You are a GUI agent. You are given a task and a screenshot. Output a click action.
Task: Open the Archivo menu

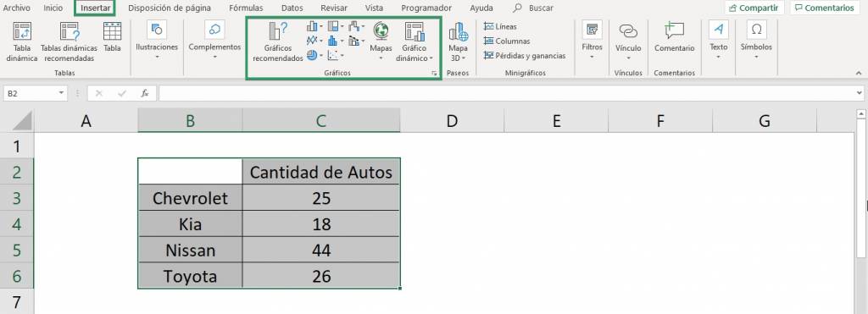[17, 8]
